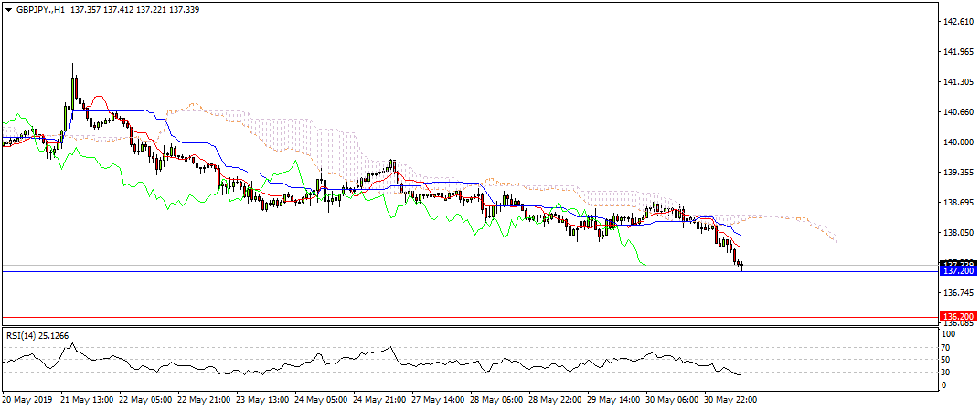Click the 138.050 price axis label
Screen dimensions: 980x410
pos(956,233)
